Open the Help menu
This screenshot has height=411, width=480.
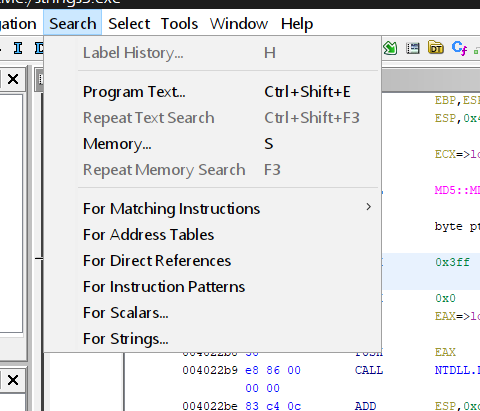coord(297,24)
